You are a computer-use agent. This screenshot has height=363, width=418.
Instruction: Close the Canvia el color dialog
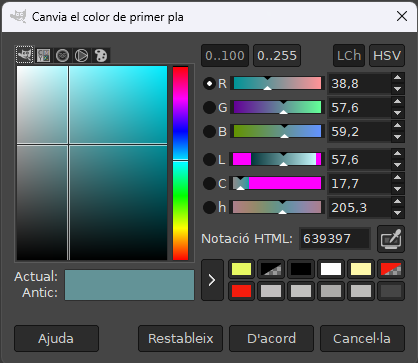402,16
